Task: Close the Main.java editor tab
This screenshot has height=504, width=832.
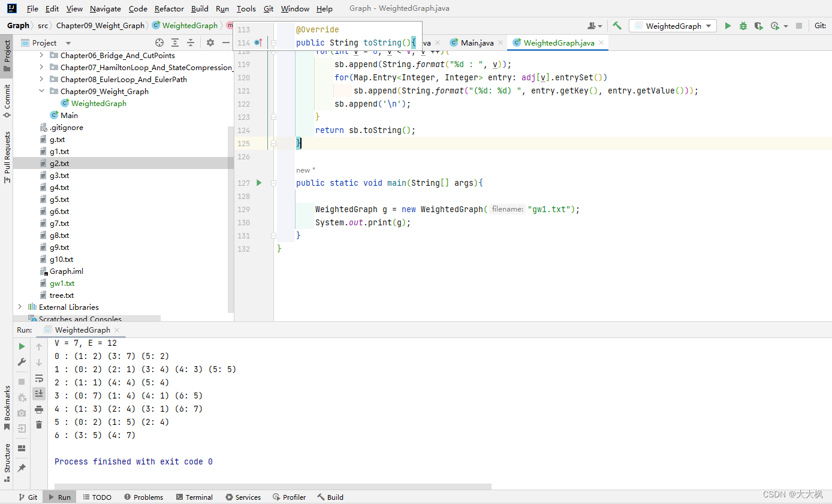Action: 501,43
